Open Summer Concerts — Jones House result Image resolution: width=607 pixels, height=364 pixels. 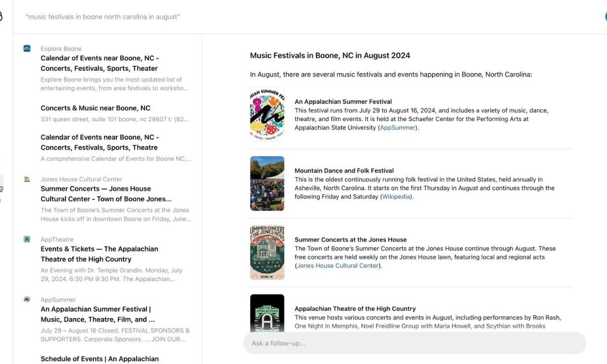tap(106, 194)
